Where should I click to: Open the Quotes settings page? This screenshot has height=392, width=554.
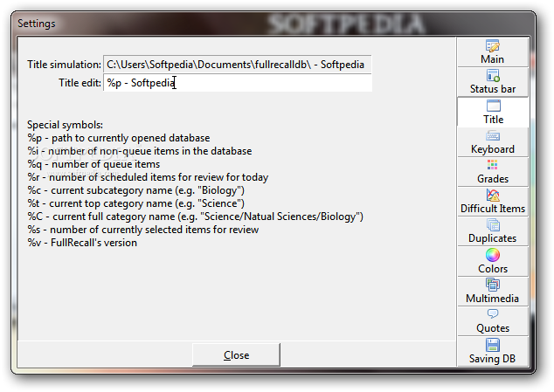(x=493, y=321)
